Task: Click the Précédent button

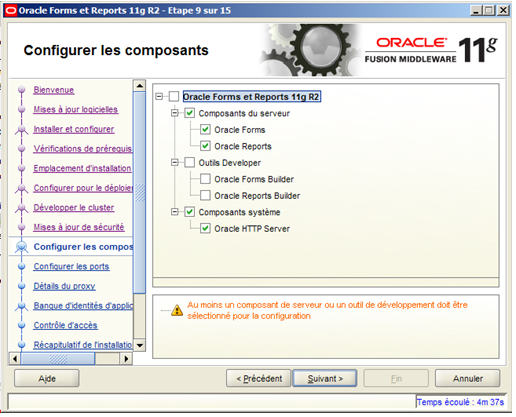Action: [x=259, y=378]
